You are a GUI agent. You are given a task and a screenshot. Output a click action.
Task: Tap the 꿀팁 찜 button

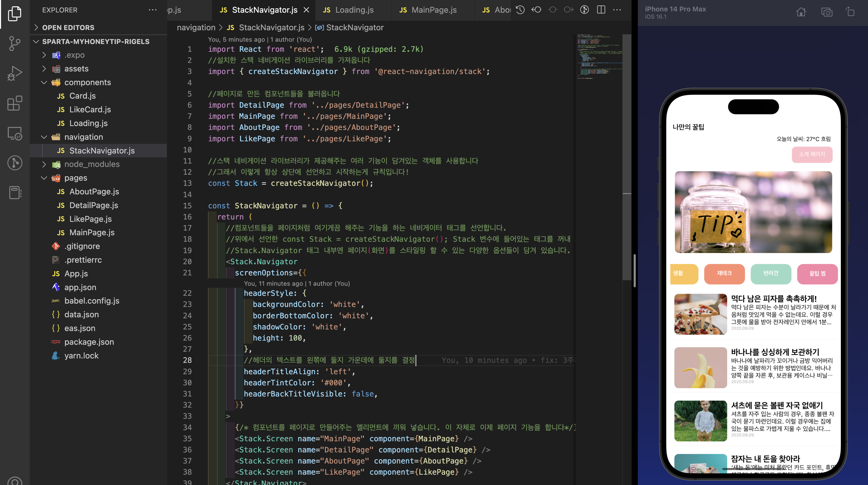(817, 274)
